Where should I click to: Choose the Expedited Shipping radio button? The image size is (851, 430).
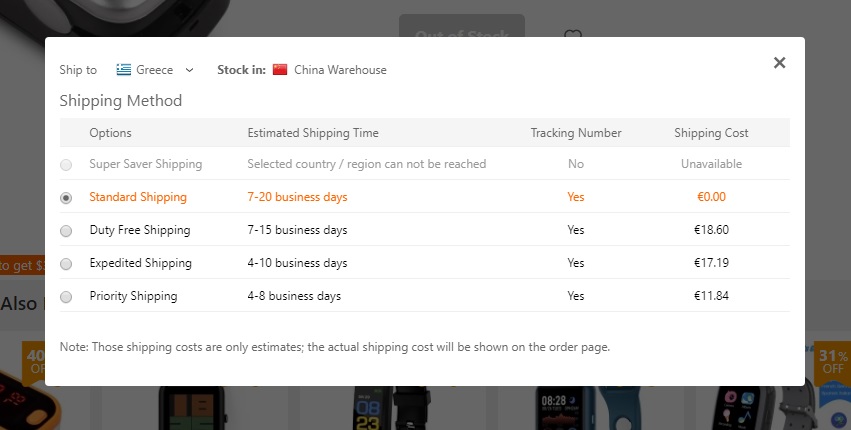66,264
